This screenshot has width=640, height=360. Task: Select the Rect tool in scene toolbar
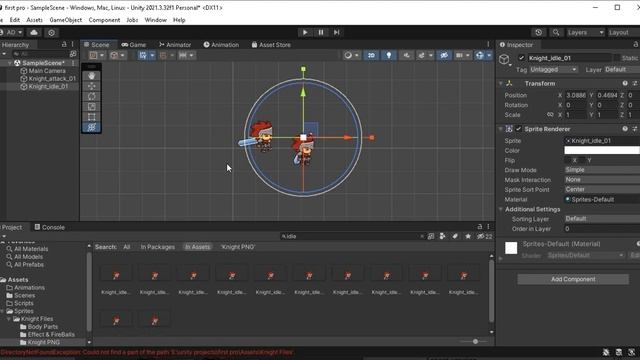(x=91, y=117)
